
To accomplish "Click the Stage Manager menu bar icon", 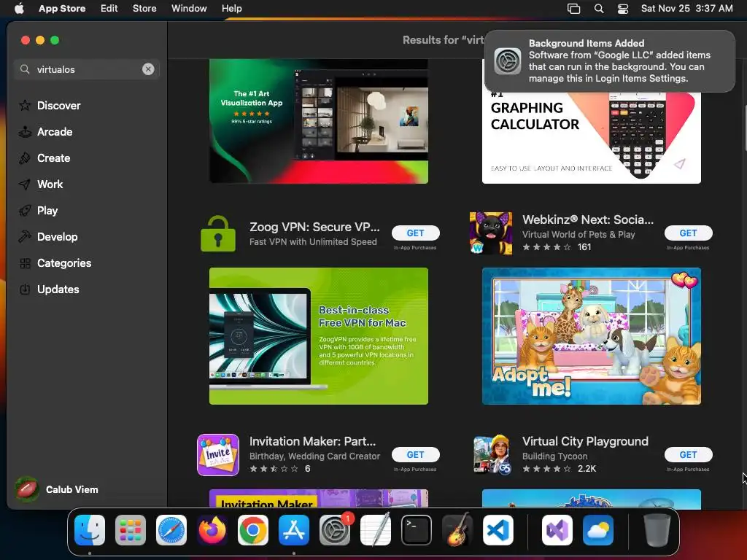I will (x=573, y=9).
